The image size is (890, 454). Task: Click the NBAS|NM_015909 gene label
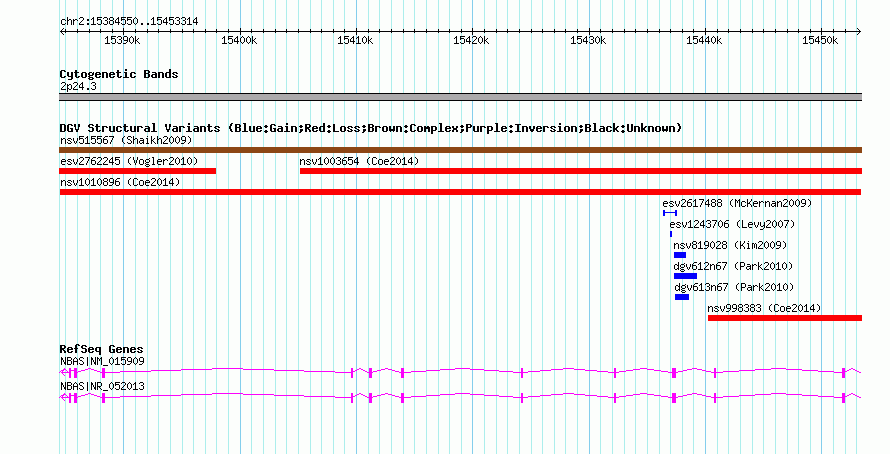102,361
